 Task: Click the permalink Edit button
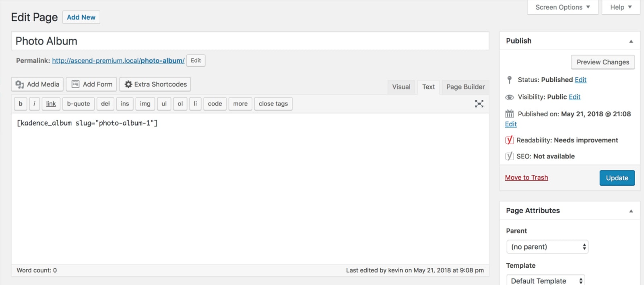[196, 60]
